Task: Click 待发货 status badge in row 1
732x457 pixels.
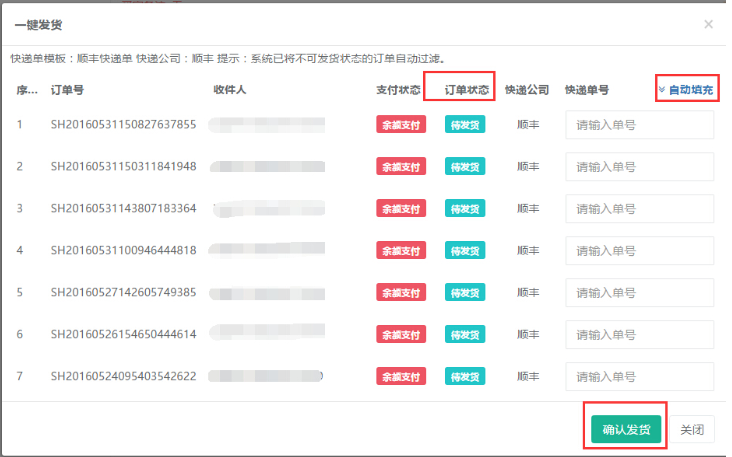Action: (x=465, y=125)
